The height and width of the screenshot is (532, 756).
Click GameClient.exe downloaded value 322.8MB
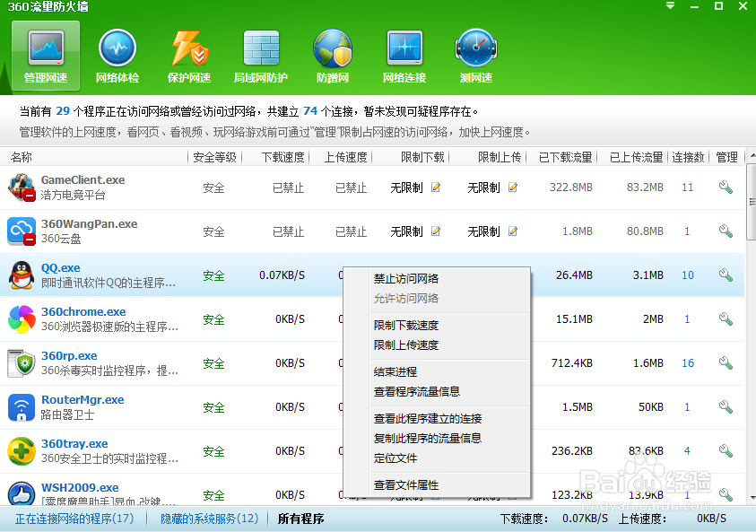pyautogui.click(x=571, y=188)
